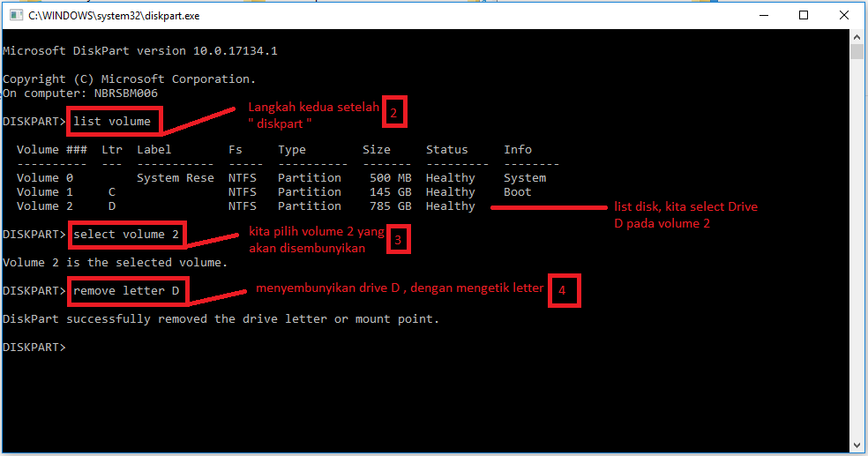This screenshot has height=456, width=868.
Task: Click the diskpart window system menu icon
Action: click(x=16, y=15)
